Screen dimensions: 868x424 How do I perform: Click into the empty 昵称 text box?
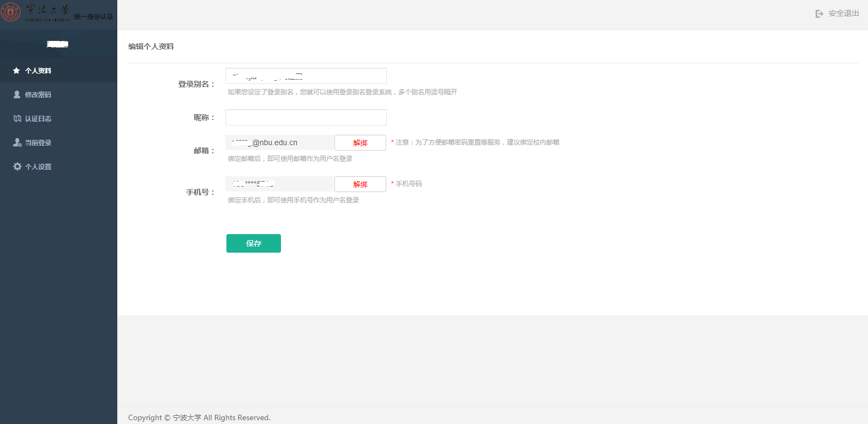[x=306, y=117]
